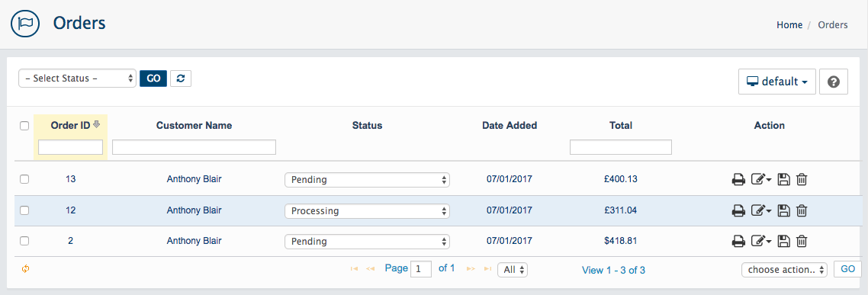Save order 13 with floppy disk icon
This screenshot has width=868, height=295.
(783, 179)
